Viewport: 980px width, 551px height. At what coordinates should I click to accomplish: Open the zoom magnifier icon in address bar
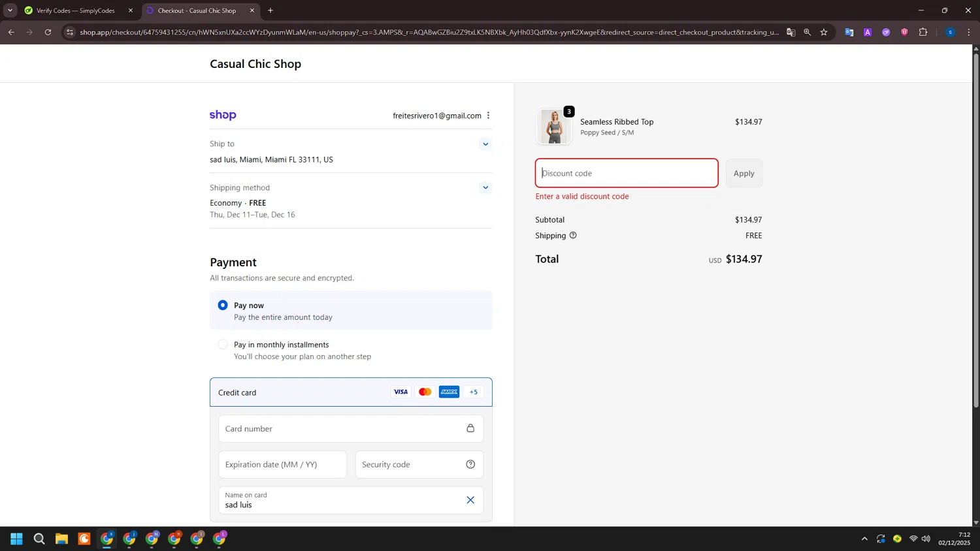click(808, 32)
